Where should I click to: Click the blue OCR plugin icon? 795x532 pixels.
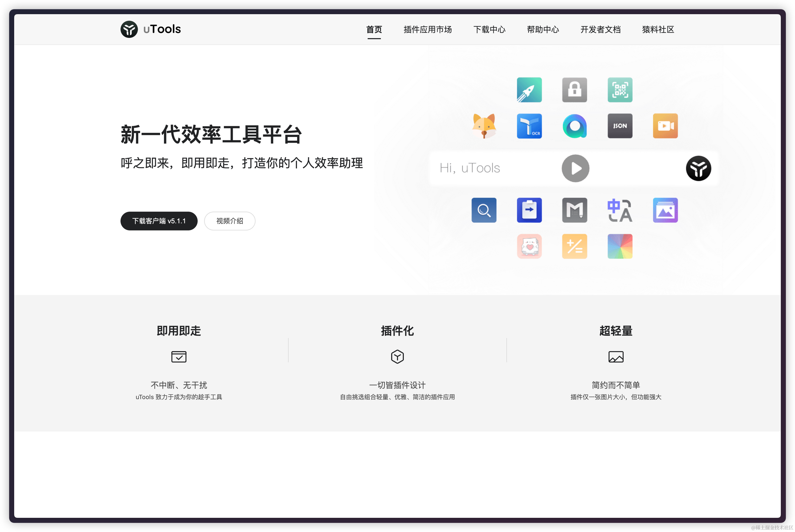[x=529, y=126]
